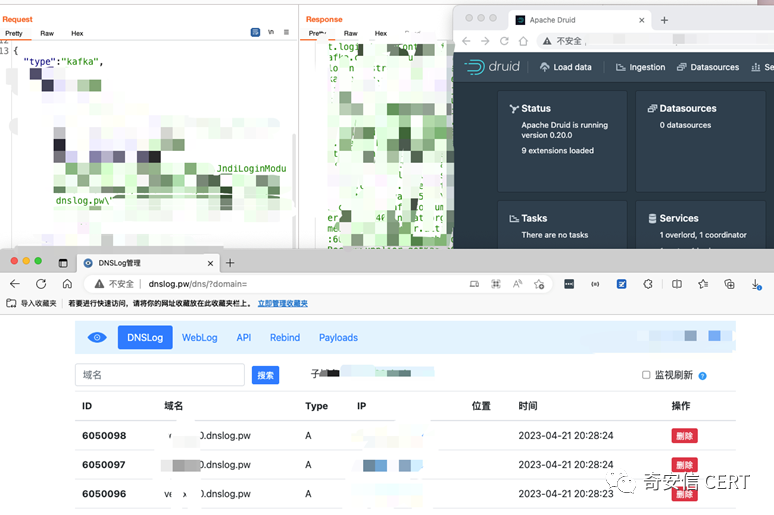This screenshot has width=774, height=515.
Task: Click the blue message editor icon in Request panel
Action: click(255, 32)
